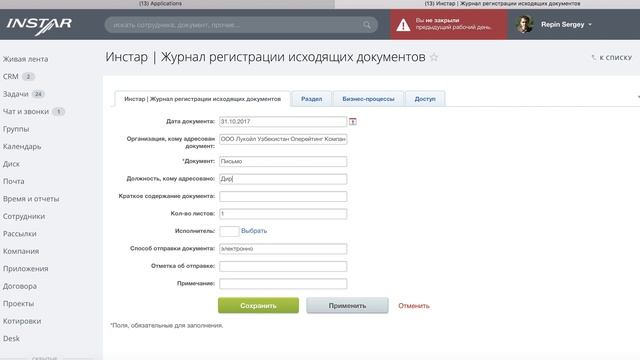Open 'Рассылки' in sidebar
This screenshot has height=360, width=640.
(20, 234)
